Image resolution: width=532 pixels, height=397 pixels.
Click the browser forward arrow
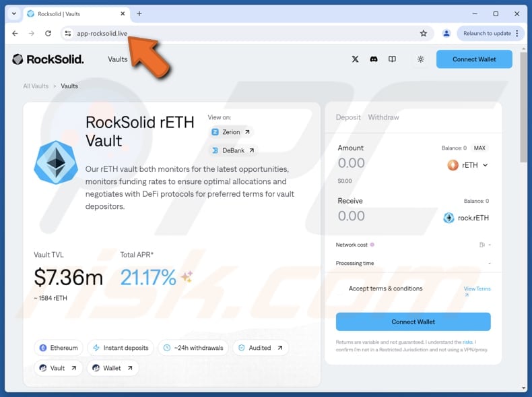32,33
